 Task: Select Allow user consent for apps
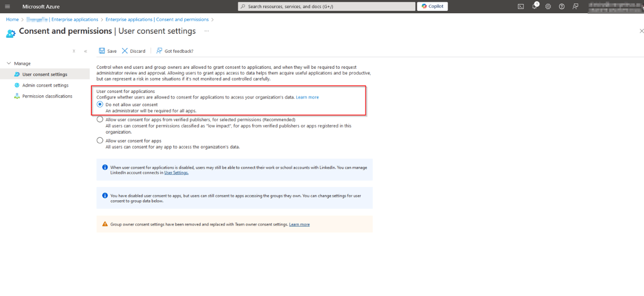(x=99, y=141)
